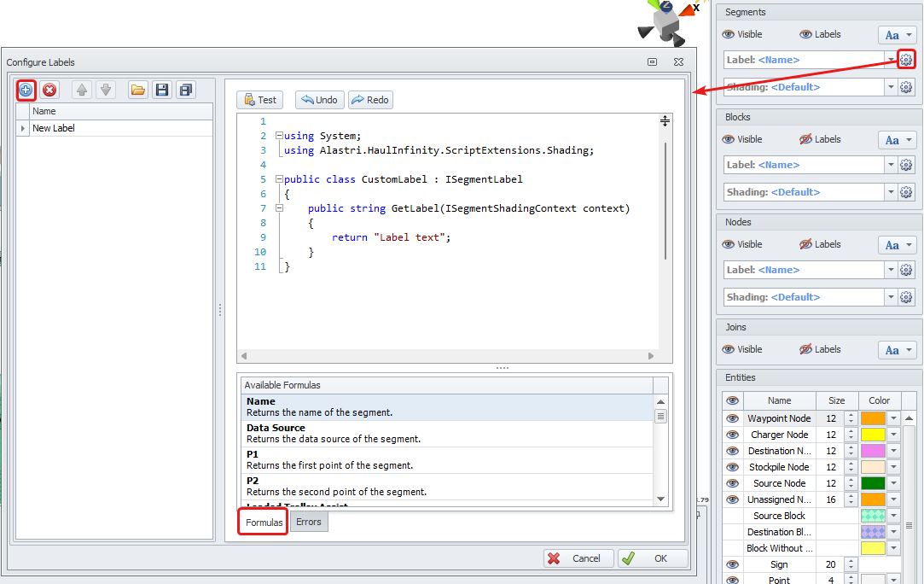
Task: Toggle Segments Visible eye icon
Action: [x=728, y=35]
